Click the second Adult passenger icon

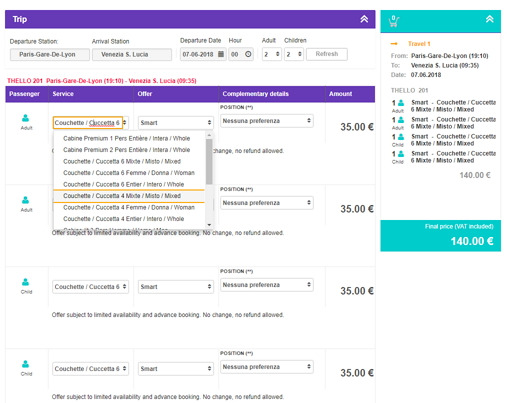point(25,200)
